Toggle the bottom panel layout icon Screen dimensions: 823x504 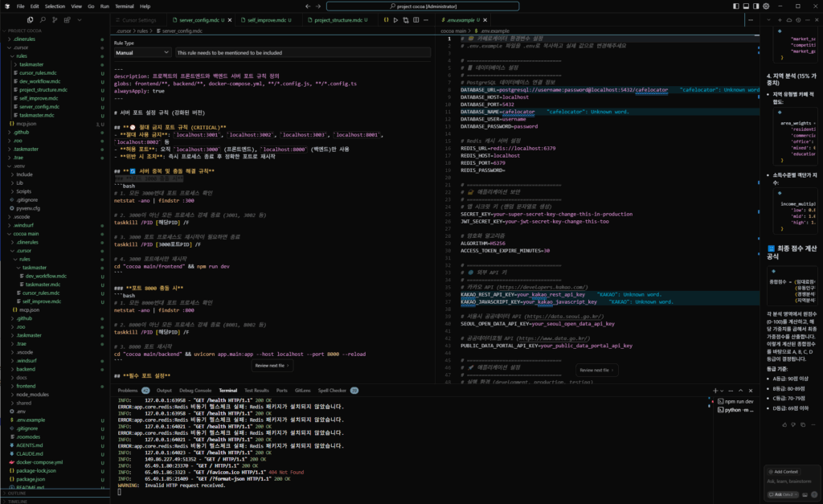tap(746, 6)
